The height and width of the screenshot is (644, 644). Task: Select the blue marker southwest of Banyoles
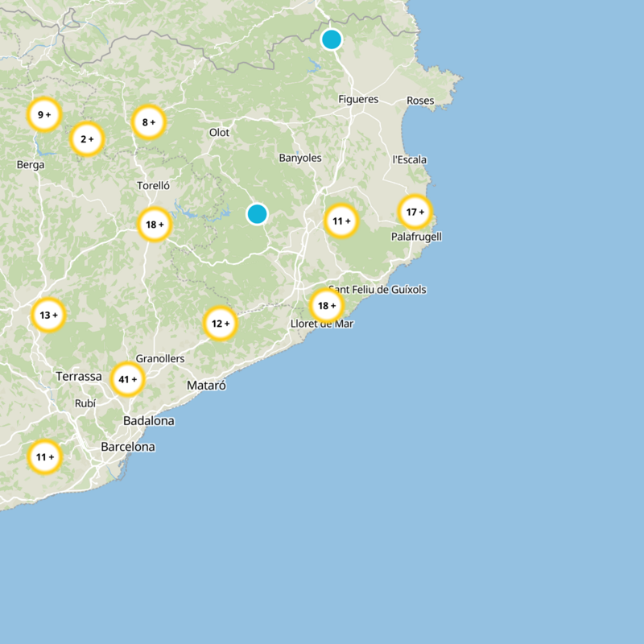pyautogui.click(x=257, y=214)
